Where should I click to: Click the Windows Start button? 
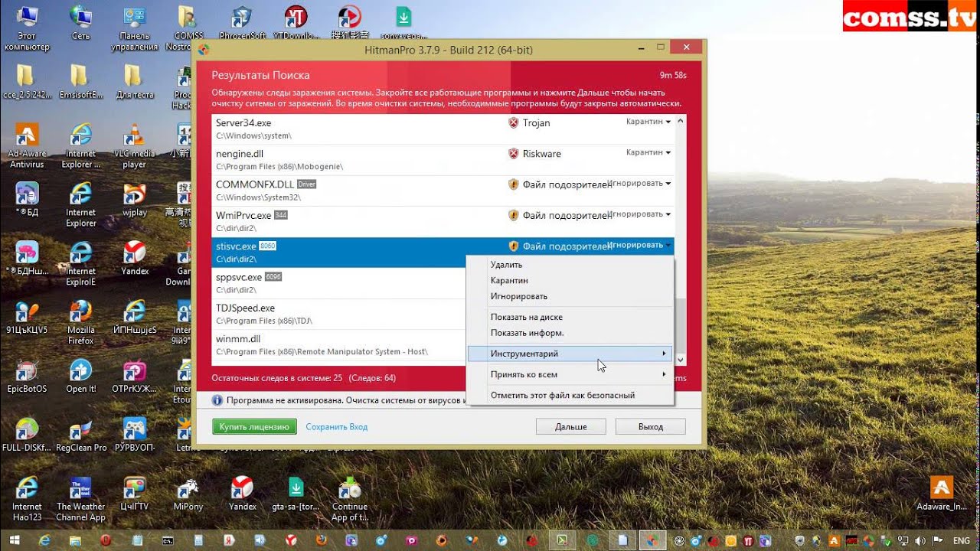pyautogui.click(x=15, y=540)
